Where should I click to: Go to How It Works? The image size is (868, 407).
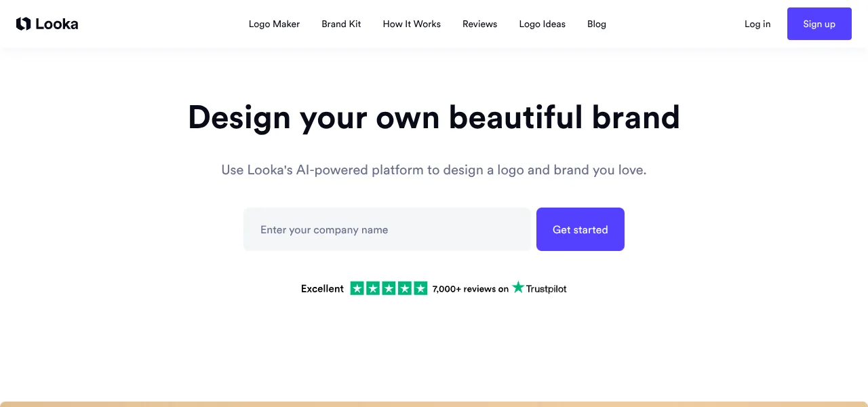click(412, 24)
